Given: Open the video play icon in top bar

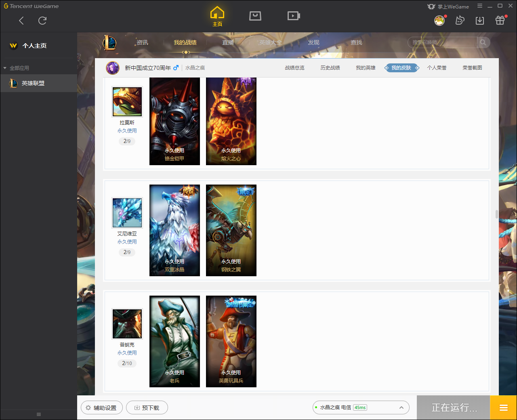Looking at the screenshot, I should (x=294, y=16).
